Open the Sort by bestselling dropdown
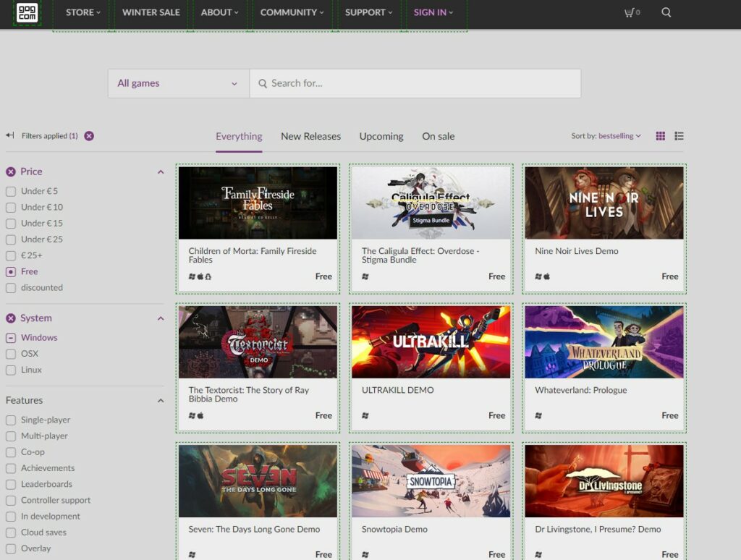 (x=606, y=136)
